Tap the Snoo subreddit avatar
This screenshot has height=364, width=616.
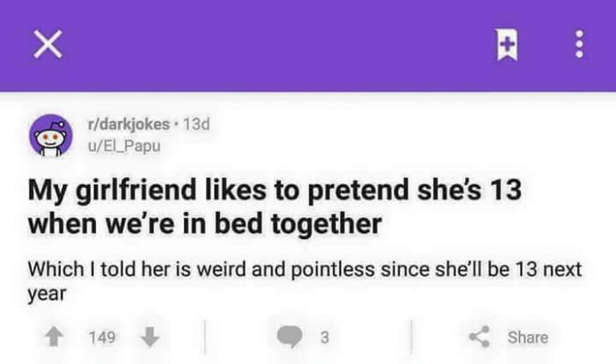(x=51, y=135)
